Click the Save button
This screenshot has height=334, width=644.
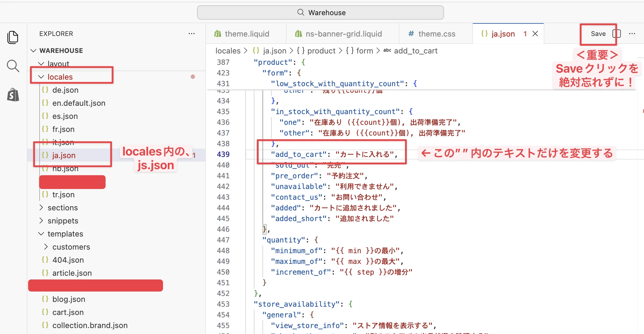[598, 34]
